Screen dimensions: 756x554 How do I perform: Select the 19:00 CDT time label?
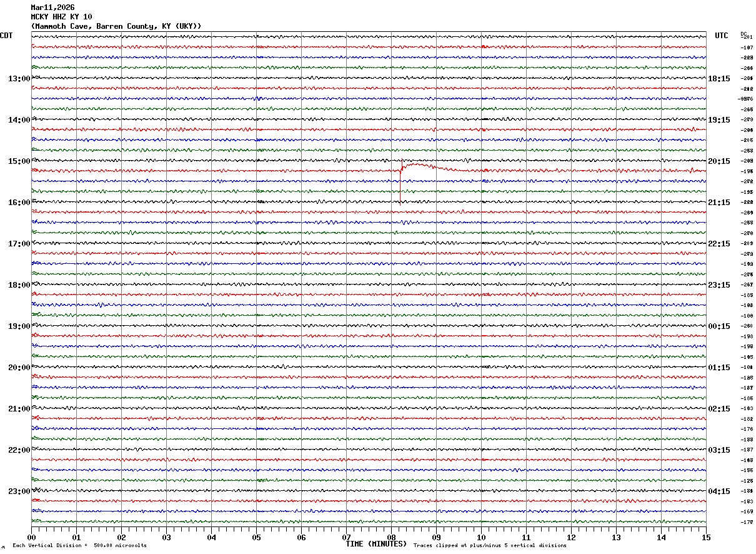click(19, 326)
